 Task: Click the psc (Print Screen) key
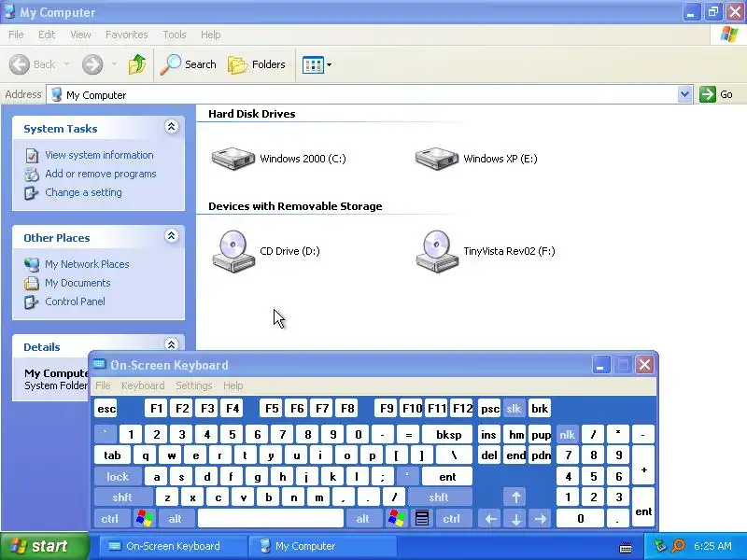click(489, 409)
